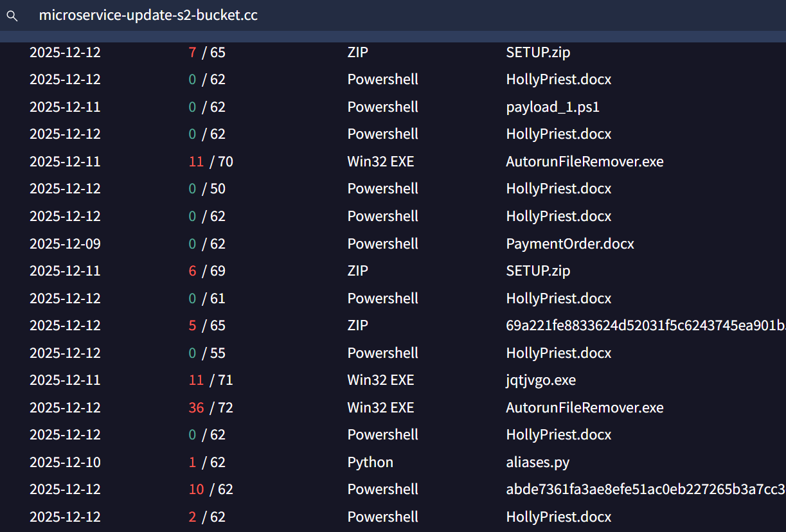
Task: Select the 10 / 62 detection score
Action: click(x=211, y=490)
